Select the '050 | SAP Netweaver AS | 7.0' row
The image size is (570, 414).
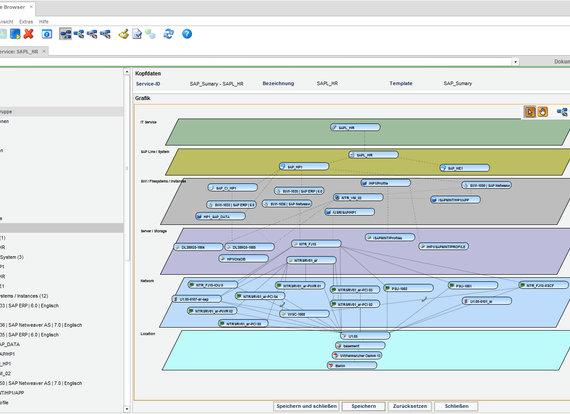click(x=41, y=383)
